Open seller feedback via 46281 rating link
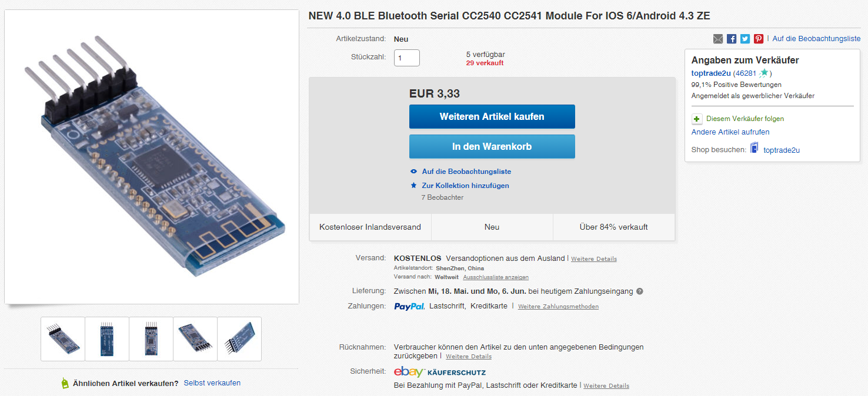 point(744,73)
